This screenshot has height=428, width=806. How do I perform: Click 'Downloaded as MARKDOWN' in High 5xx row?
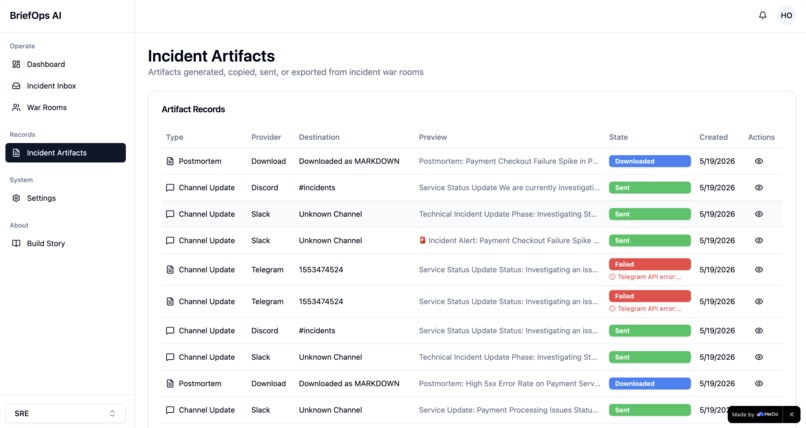[349, 383]
